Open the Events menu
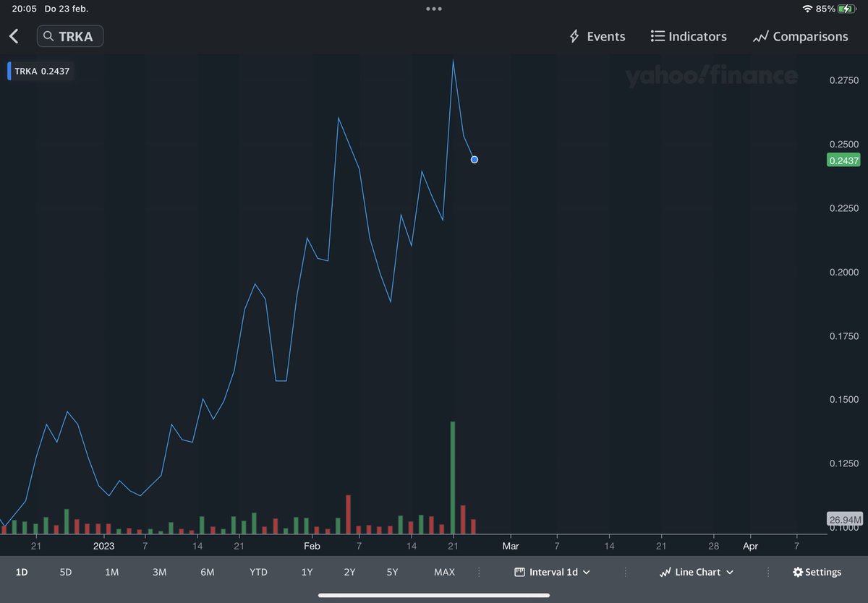 597,36
